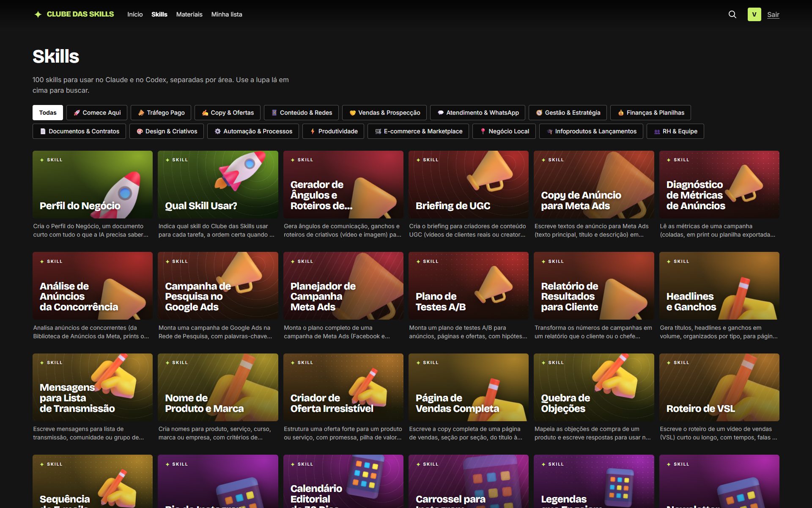Filter by Finanças & Planilhas category

coord(650,113)
